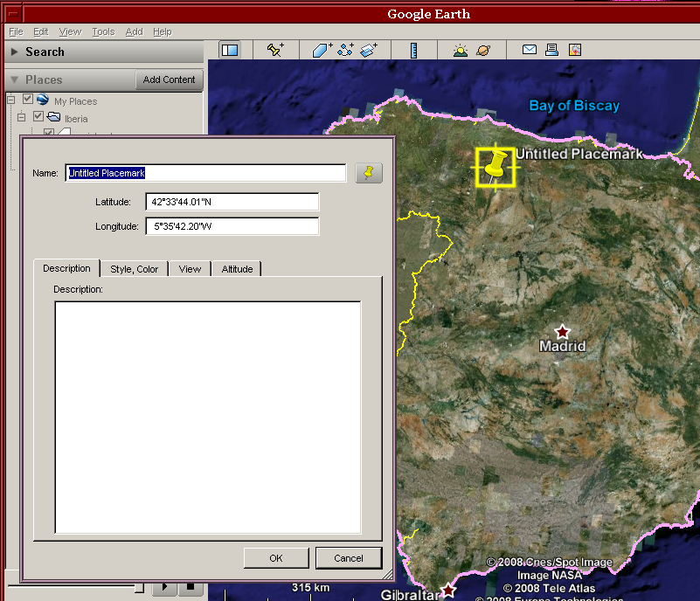Open the Help menu
This screenshot has width=700, height=601.
click(163, 31)
